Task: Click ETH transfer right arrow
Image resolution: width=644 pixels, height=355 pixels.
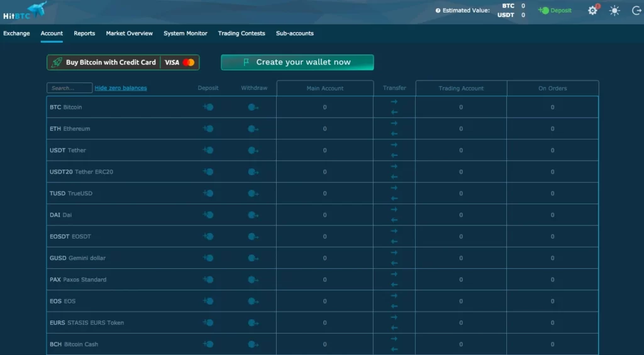Action: click(394, 123)
